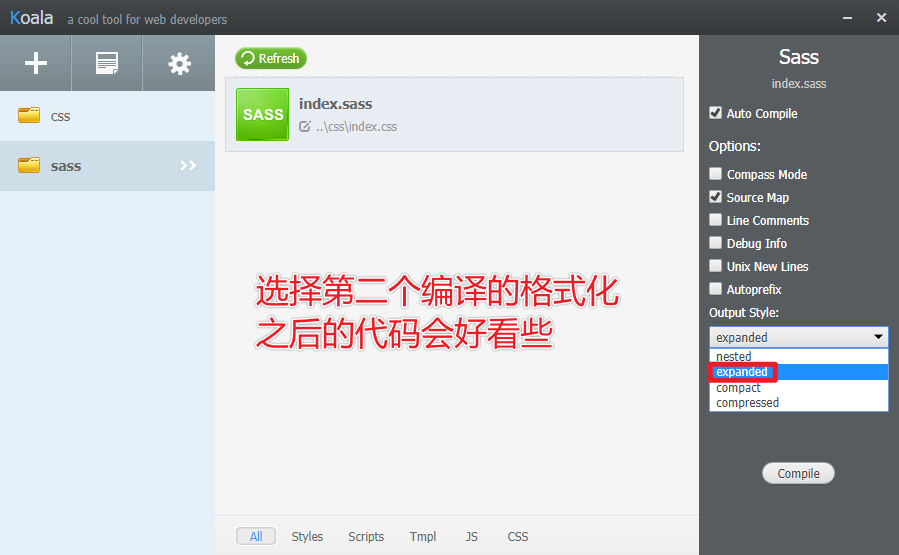Filter by CSS files
This screenshot has width=899, height=555.
[x=518, y=536]
